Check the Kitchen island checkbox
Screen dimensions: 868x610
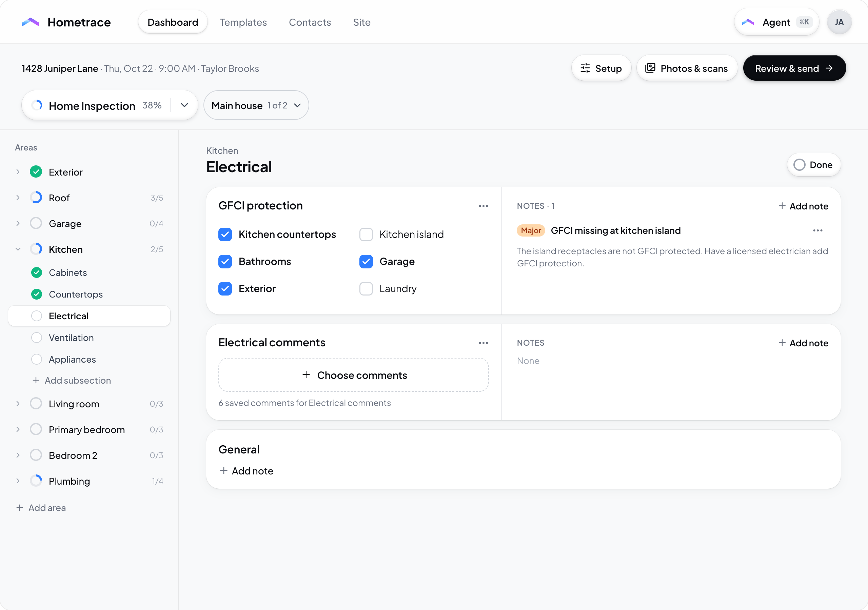click(366, 234)
